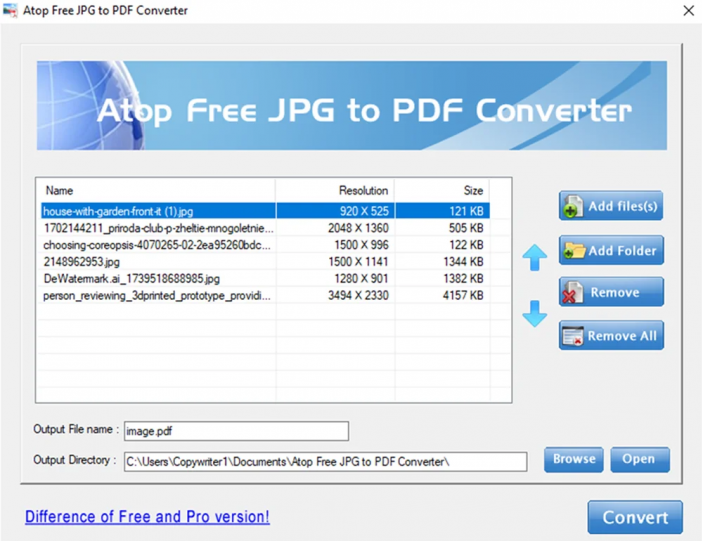Image resolution: width=702 pixels, height=541 pixels.
Task: Click the Output Directory path field
Action: (325, 461)
